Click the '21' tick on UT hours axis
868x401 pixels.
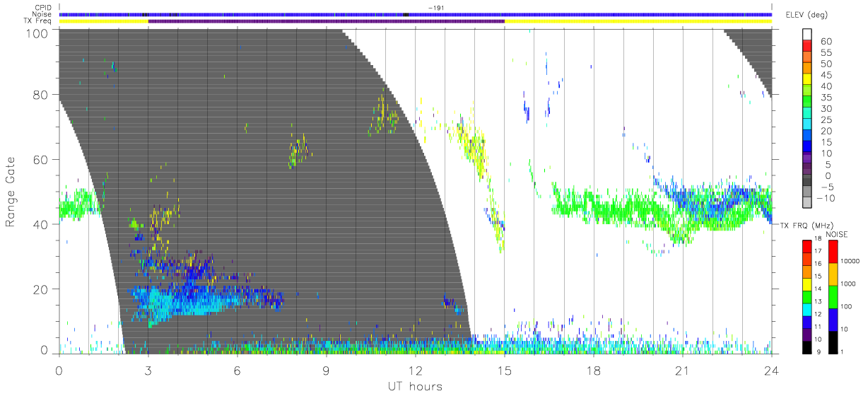click(x=682, y=369)
